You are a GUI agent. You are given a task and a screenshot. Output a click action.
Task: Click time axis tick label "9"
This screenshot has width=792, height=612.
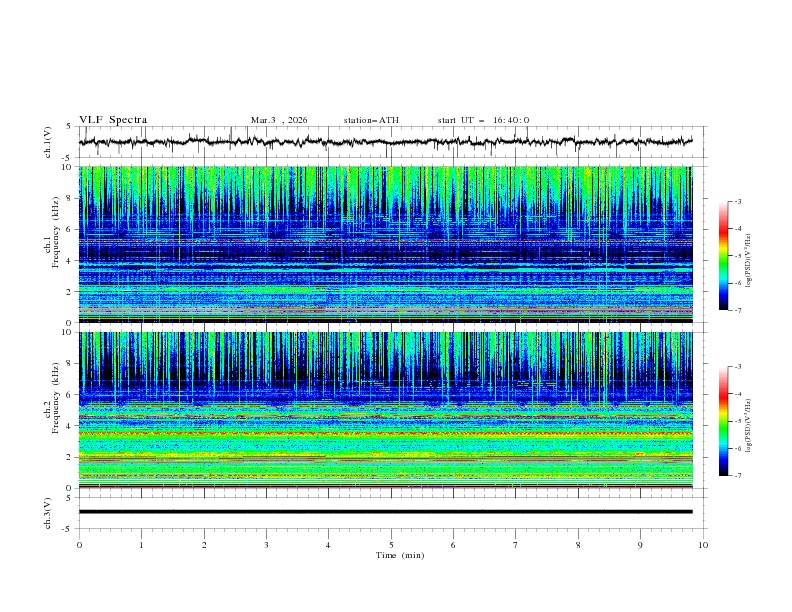pyautogui.click(x=640, y=545)
